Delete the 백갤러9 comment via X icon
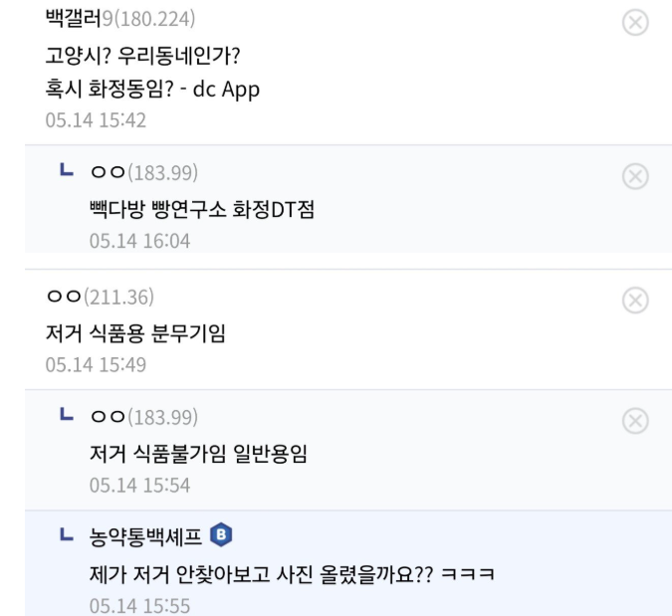 pyautogui.click(x=635, y=22)
